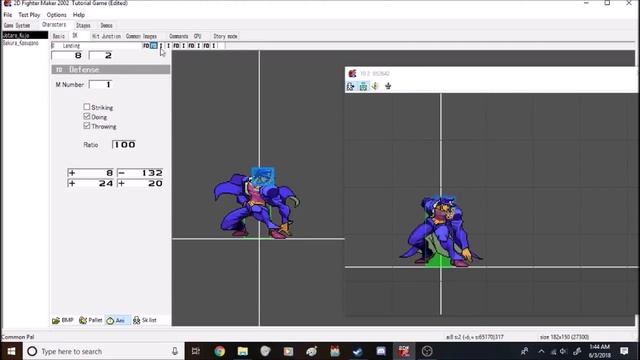Toggle the Throwing checkbox

pyautogui.click(x=87, y=126)
